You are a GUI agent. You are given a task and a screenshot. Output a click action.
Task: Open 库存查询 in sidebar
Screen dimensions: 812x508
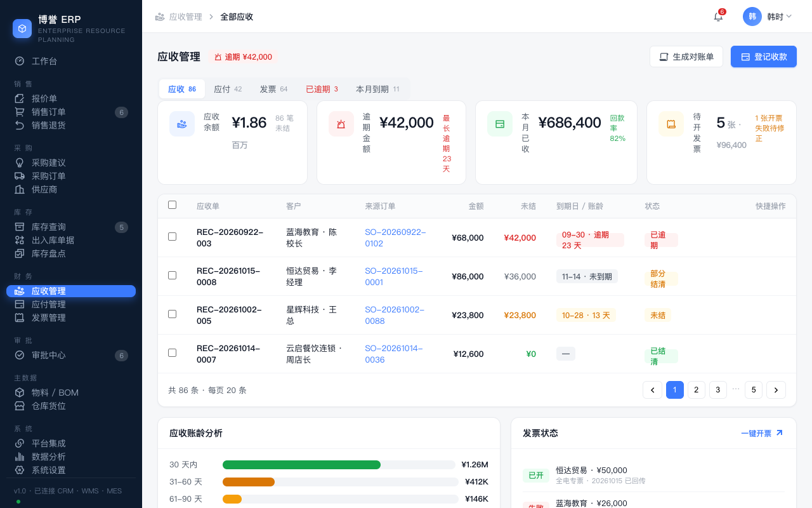[x=71, y=227]
